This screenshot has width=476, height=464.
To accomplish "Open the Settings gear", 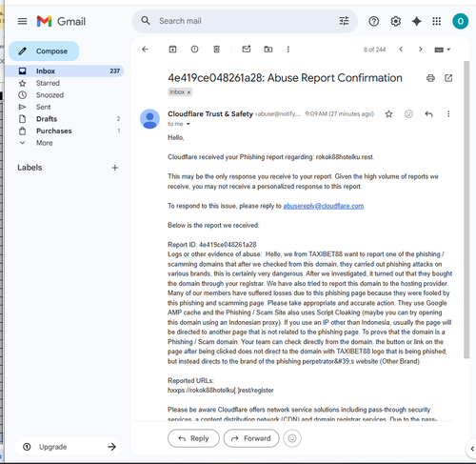I will 395,21.
